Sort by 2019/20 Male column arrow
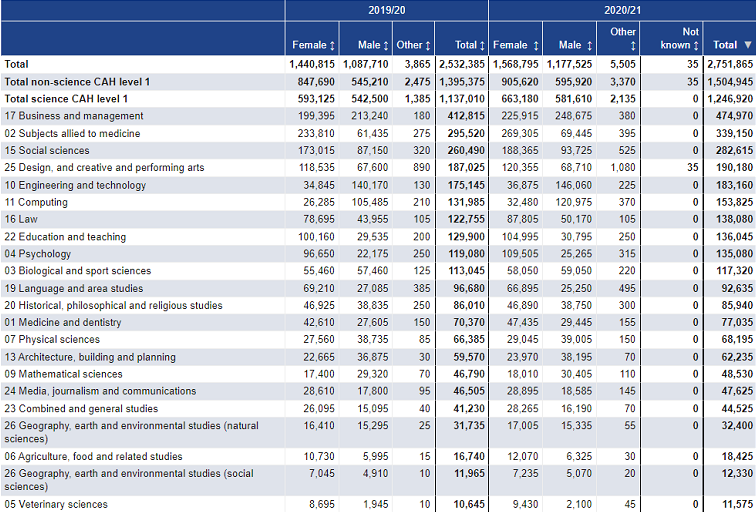The width and height of the screenshot is (756, 512). point(386,46)
